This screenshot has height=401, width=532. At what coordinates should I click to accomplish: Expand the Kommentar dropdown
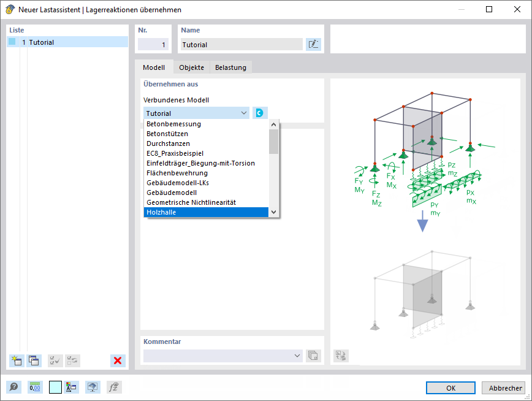297,356
